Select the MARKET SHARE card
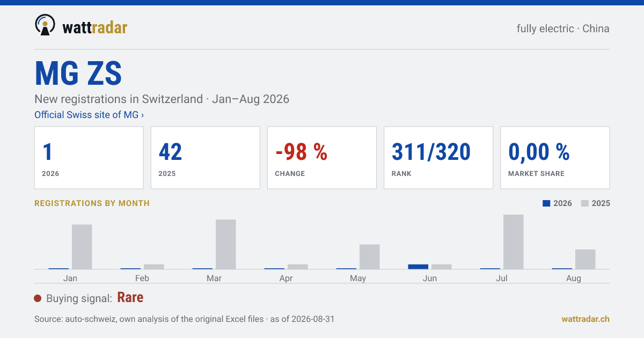The width and height of the screenshot is (644, 338). pyautogui.click(x=555, y=158)
